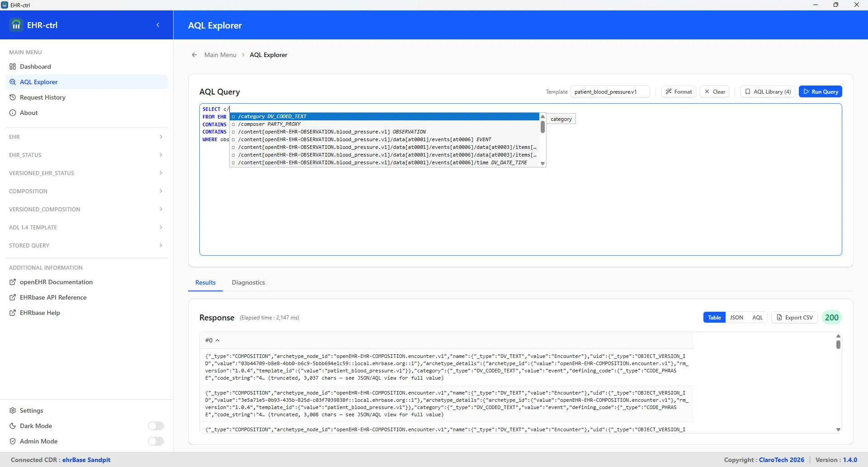
Task: Toggle Dark Mode switch
Action: pyautogui.click(x=156, y=426)
